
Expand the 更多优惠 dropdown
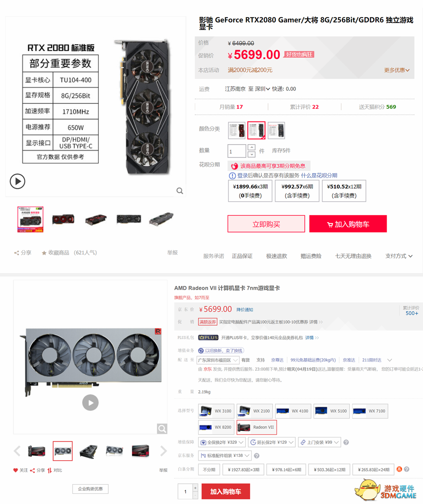tap(397, 70)
